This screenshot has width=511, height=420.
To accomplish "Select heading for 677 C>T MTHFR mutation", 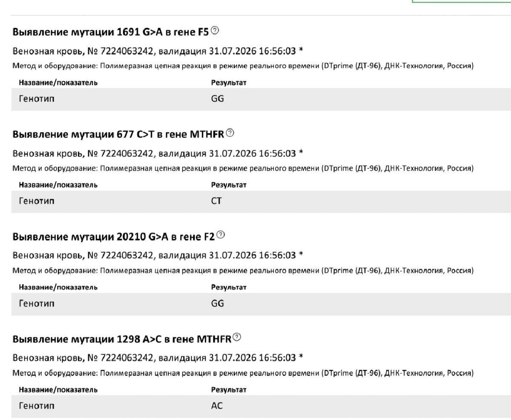I will click(x=118, y=134).
